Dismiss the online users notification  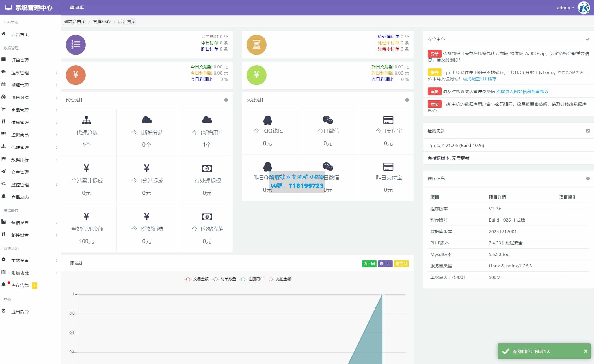[x=586, y=351]
